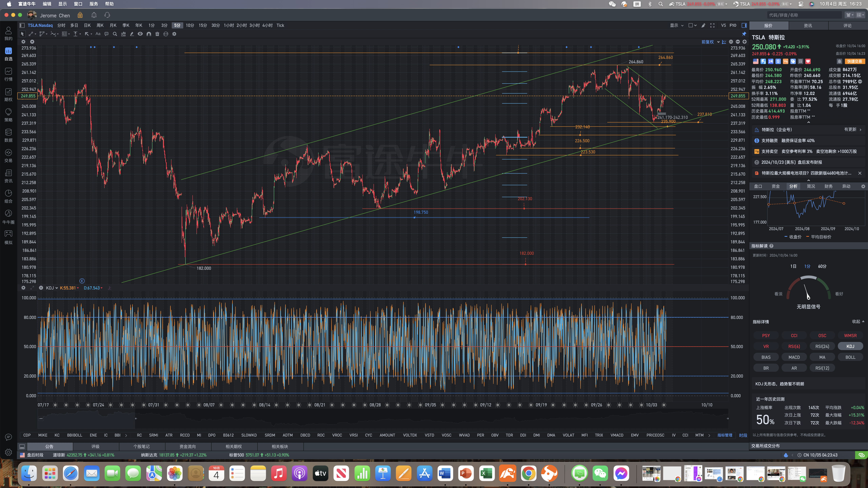Image resolution: width=868 pixels, height=488 pixels.
Task: Toggle the left panel sidebar icon
Action: 22,25
